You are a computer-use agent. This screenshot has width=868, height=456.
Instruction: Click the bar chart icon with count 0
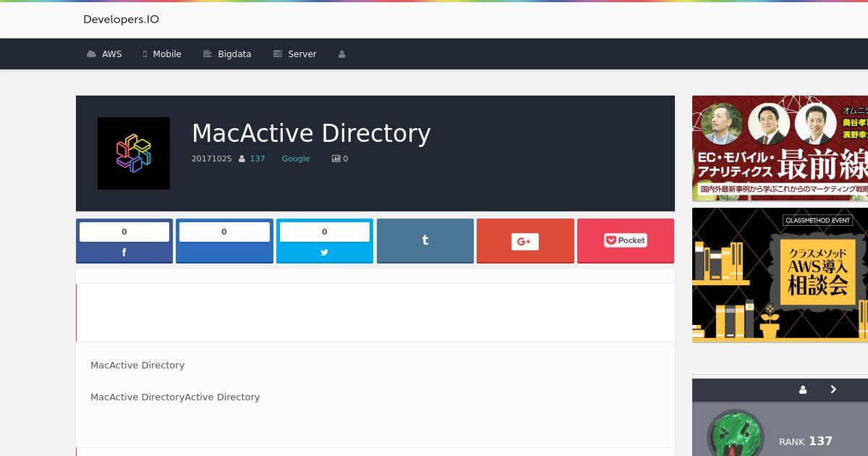336,159
